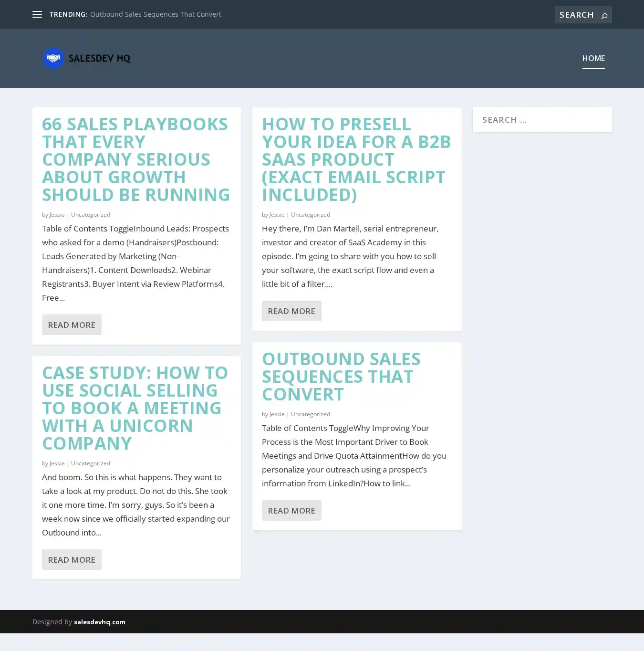Screen dimensions: 644x651
Task: Select the HOME navigation menu item
Action: (x=593, y=58)
